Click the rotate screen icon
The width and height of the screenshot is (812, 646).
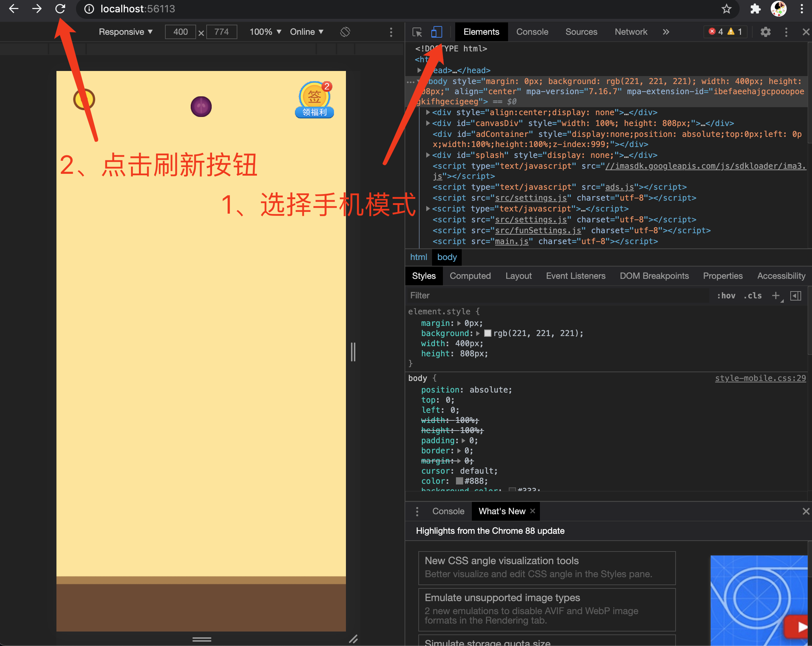pos(345,32)
